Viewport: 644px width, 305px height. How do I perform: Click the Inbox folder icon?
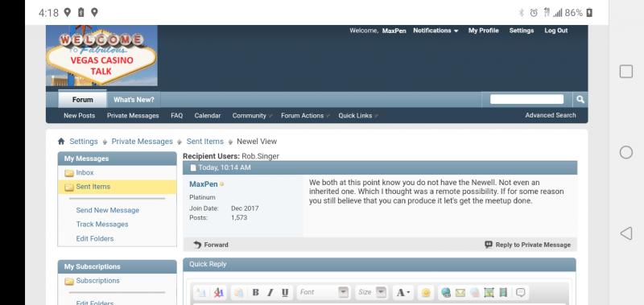pos(69,173)
